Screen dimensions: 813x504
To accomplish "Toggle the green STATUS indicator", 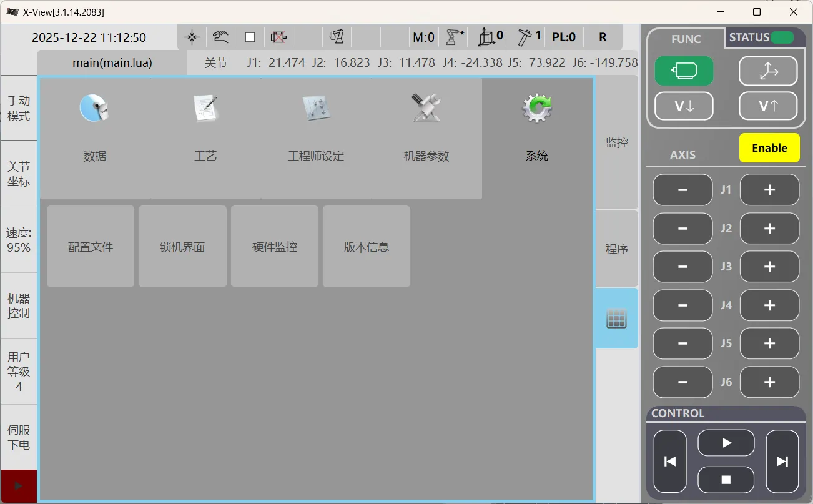I will [x=782, y=37].
